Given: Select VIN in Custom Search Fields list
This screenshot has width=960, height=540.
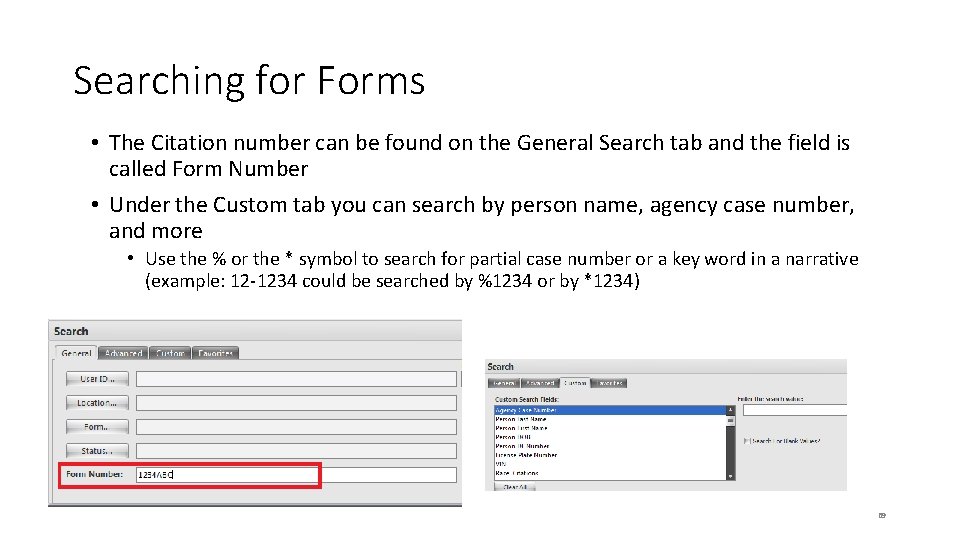Looking at the screenshot, I should pyautogui.click(x=610, y=464).
